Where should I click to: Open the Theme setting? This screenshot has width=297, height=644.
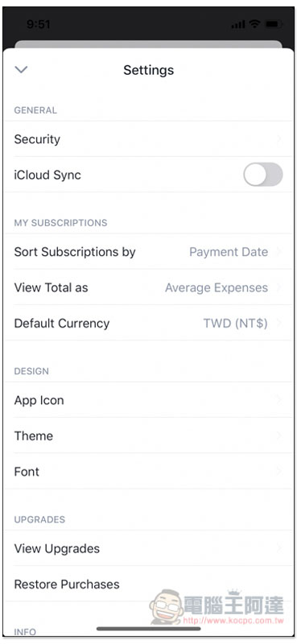149,436
